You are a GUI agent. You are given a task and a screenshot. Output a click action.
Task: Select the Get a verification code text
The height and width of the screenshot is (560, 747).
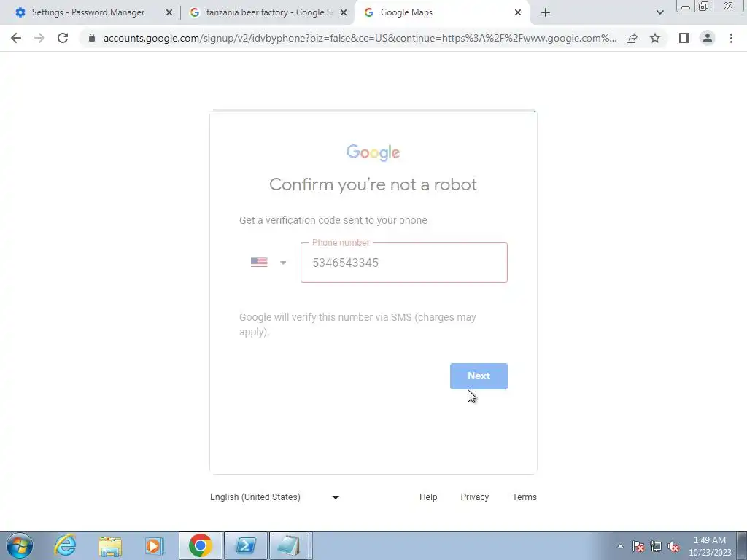[333, 220]
